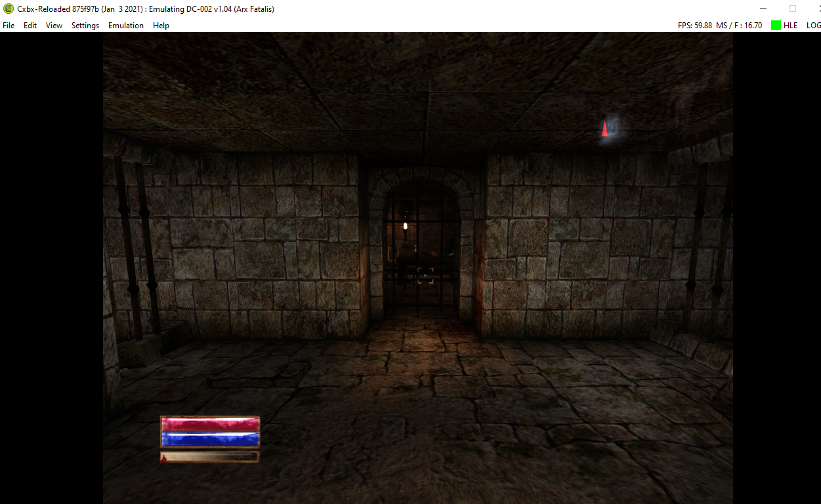Open the Help menu
The image size is (821, 504).
coord(161,26)
